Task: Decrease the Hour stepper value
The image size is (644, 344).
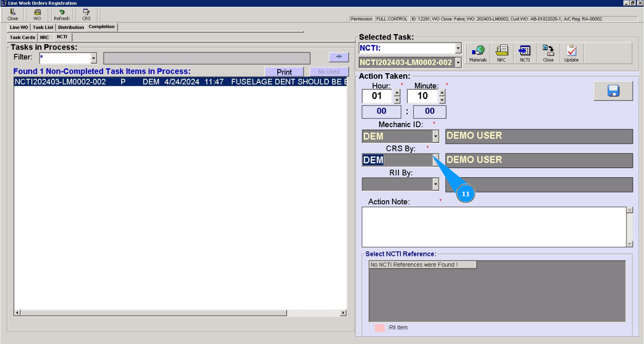Action: pyautogui.click(x=397, y=99)
